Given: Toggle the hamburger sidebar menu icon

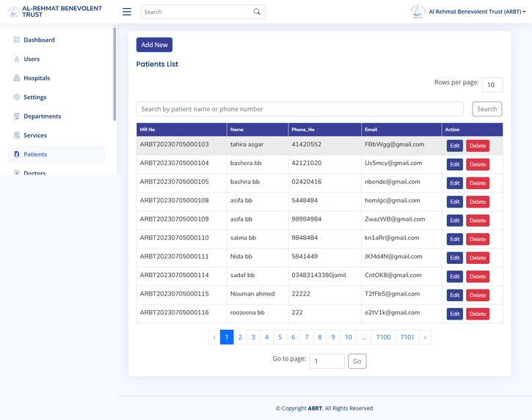Looking at the screenshot, I should point(127,12).
